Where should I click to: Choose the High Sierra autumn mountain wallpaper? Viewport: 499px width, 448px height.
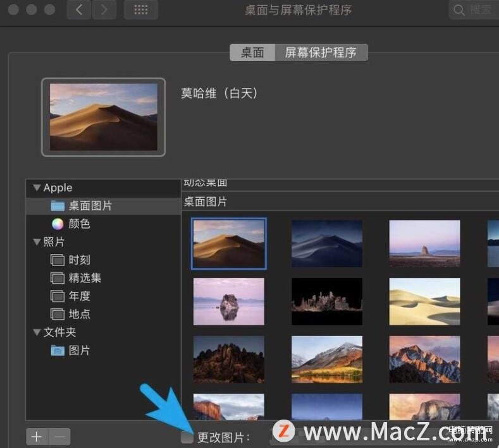327,360
